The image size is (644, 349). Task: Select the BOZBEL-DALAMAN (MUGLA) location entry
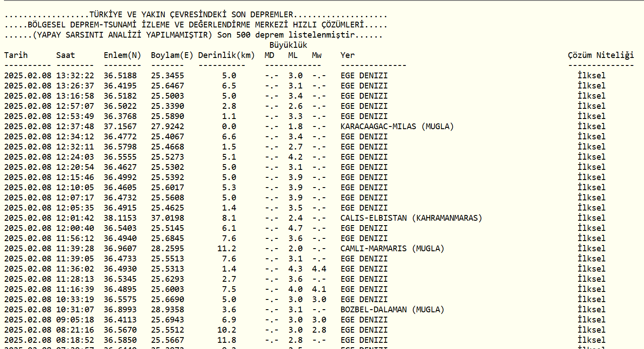[x=392, y=310]
